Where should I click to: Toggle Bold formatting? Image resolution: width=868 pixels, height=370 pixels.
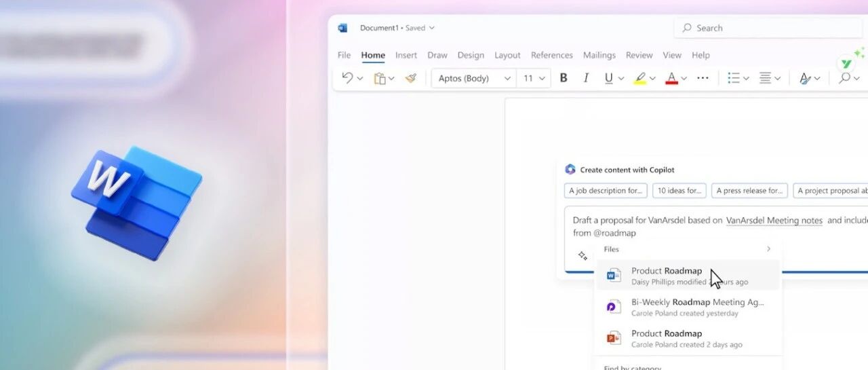[564, 78]
